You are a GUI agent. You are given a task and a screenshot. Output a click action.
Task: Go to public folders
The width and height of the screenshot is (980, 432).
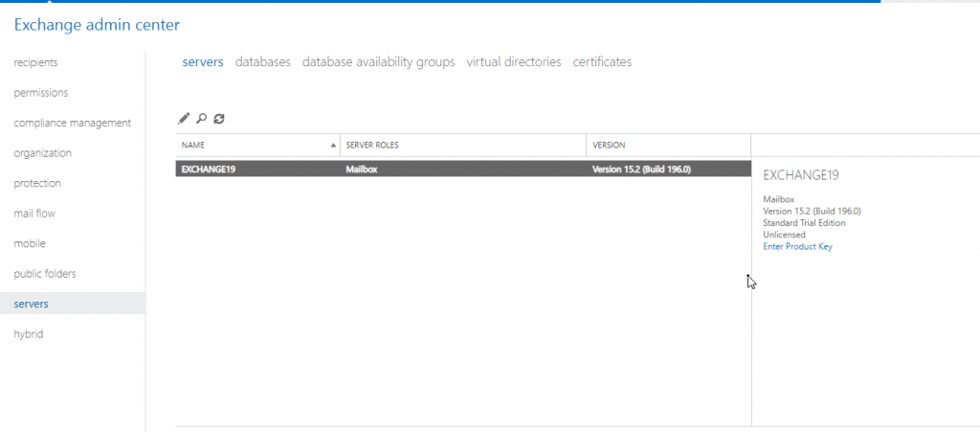pyautogui.click(x=45, y=274)
